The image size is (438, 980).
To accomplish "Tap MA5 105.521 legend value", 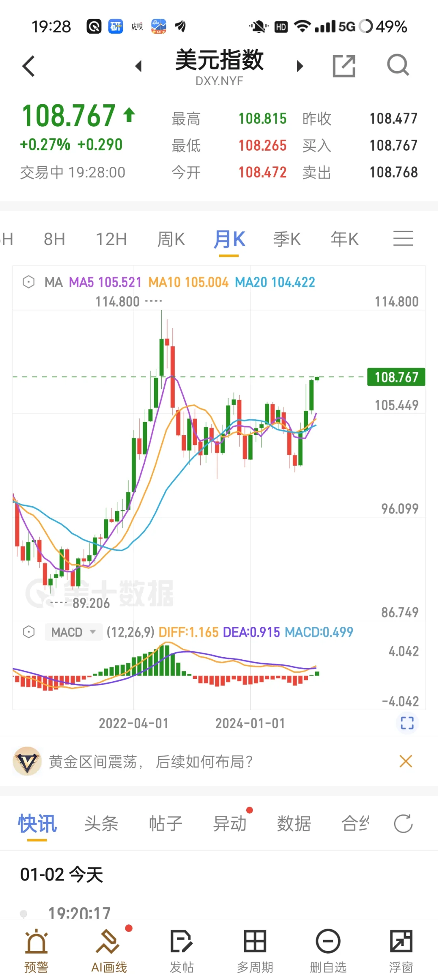I will pos(105,282).
